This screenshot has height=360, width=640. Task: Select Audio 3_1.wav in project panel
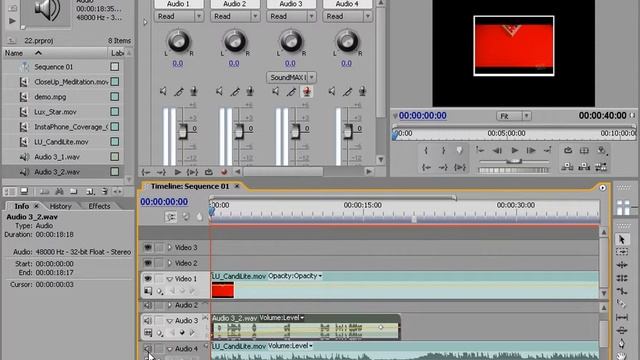coord(57,157)
